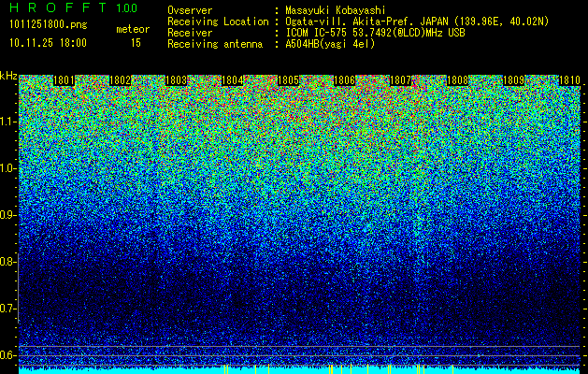Click the 1802 time marker label
Screen dimensions: 588x374
[x=120, y=80]
